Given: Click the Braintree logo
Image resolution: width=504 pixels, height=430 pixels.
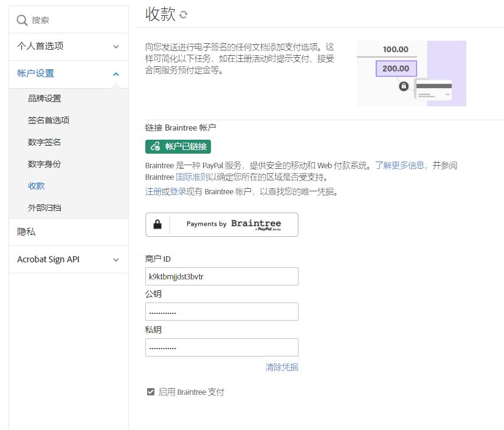Looking at the screenshot, I should [255, 223].
